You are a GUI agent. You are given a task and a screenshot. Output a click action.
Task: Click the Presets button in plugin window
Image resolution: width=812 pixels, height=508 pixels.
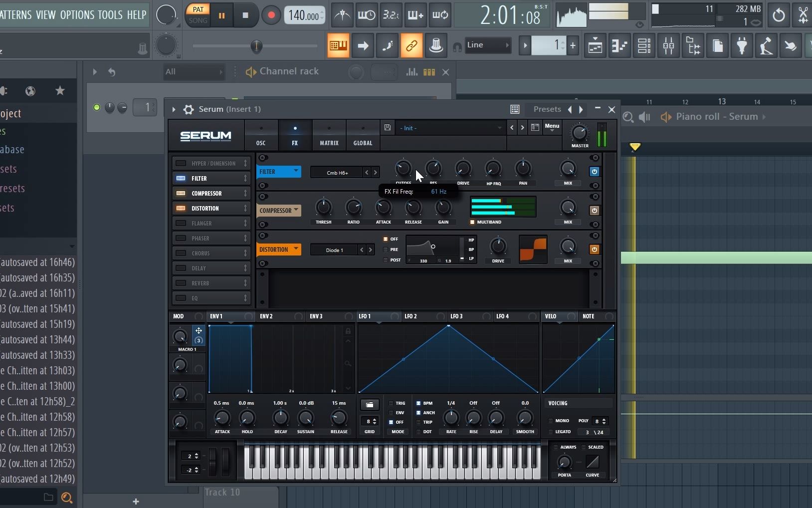547,109
